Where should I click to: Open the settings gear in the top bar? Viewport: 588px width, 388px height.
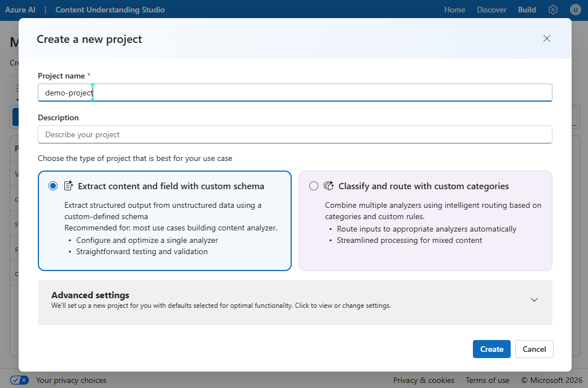click(552, 10)
